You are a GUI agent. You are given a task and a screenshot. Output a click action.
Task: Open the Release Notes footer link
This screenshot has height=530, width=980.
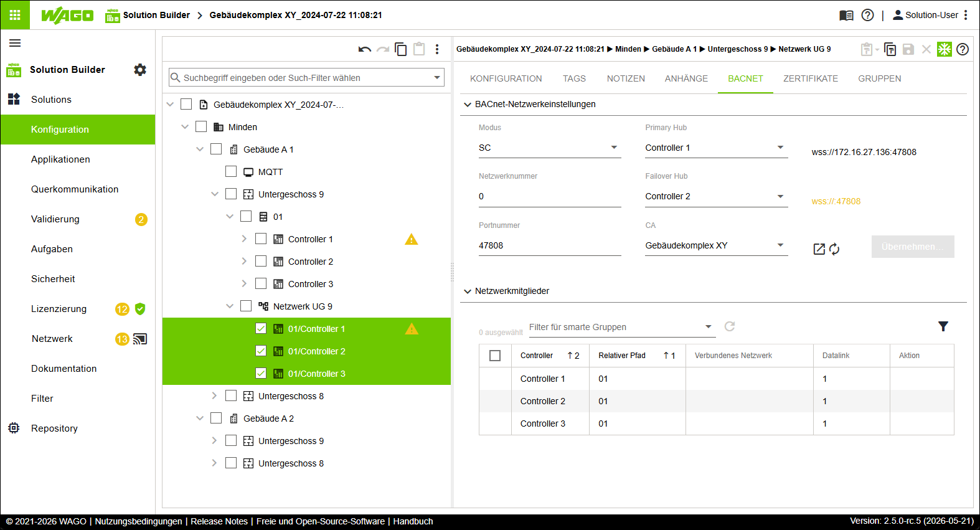[x=219, y=521]
